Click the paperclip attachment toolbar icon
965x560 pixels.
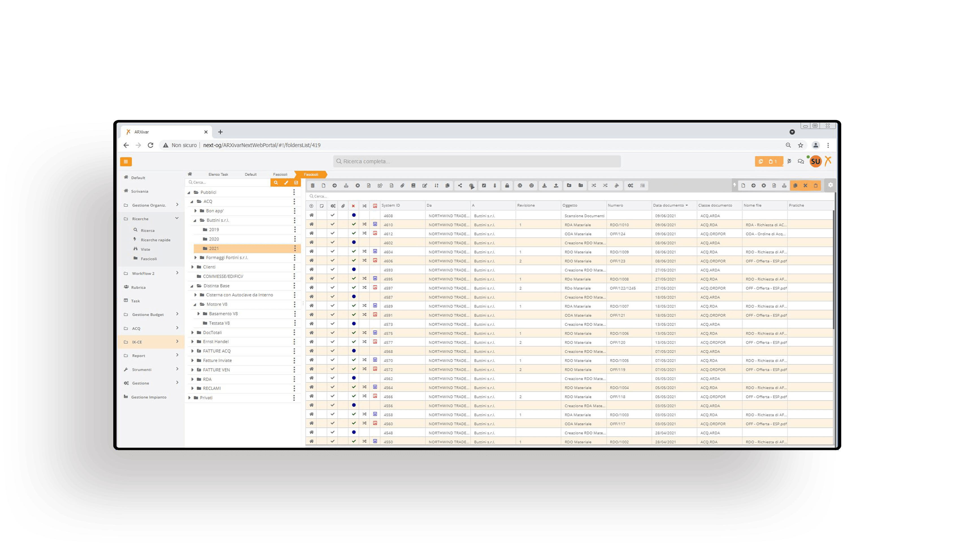tap(402, 186)
